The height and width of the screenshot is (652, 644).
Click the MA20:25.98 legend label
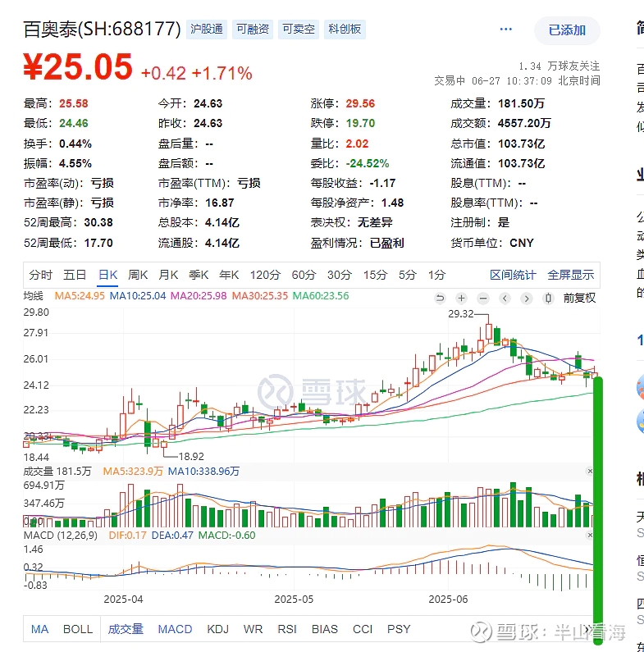[x=199, y=296]
